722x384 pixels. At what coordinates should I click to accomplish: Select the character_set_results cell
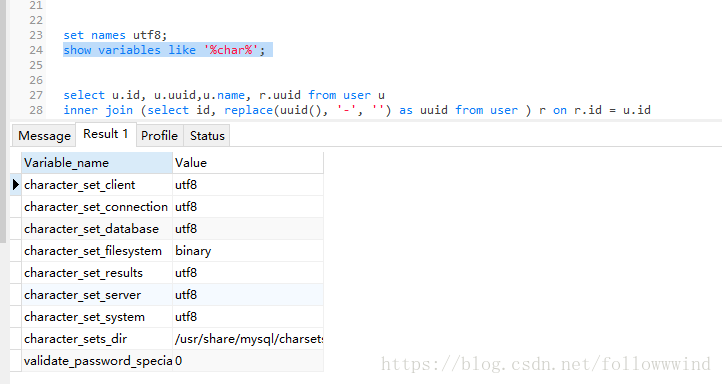(97, 273)
